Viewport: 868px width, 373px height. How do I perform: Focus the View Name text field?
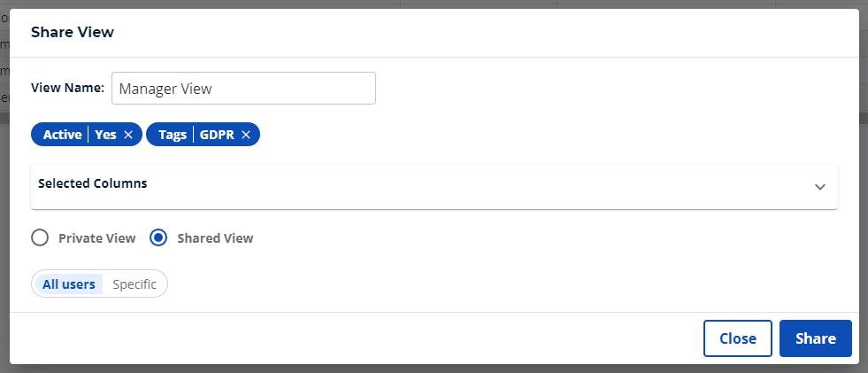point(243,89)
